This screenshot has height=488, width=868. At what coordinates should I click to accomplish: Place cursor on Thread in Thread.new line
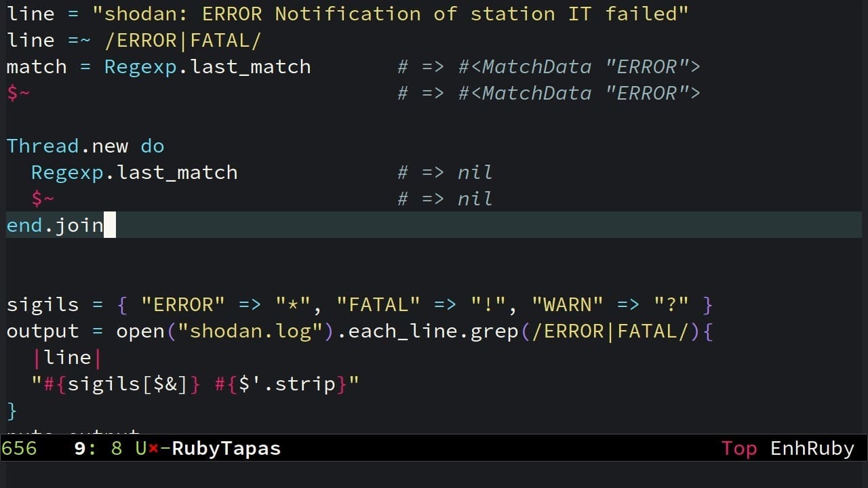click(43, 146)
